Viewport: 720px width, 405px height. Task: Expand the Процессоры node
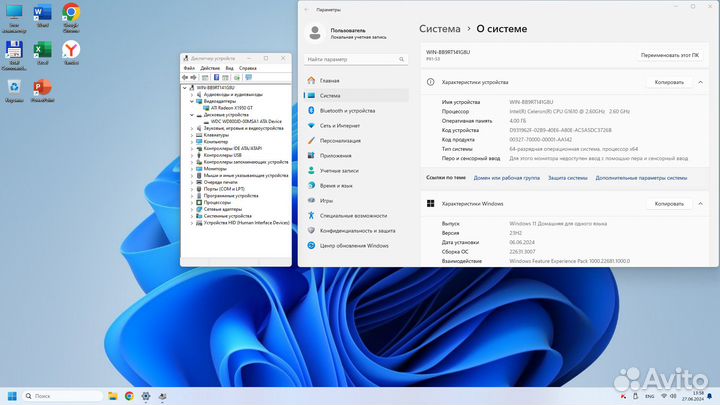point(192,202)
